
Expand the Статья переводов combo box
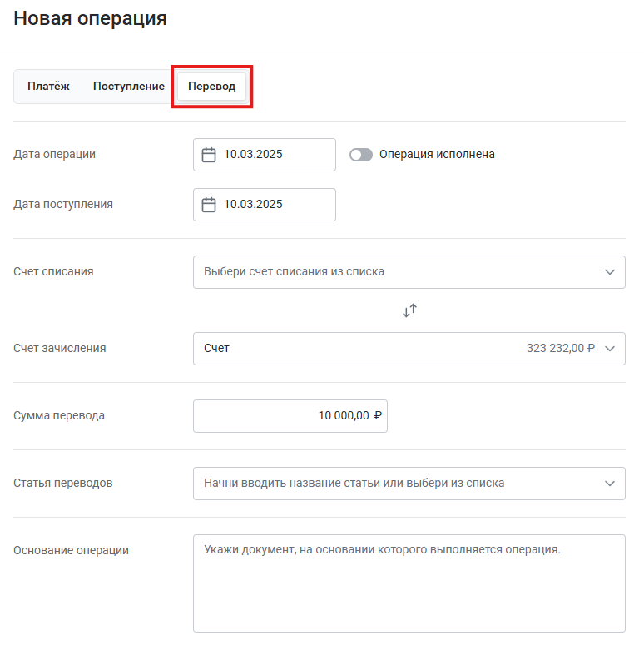409,484
